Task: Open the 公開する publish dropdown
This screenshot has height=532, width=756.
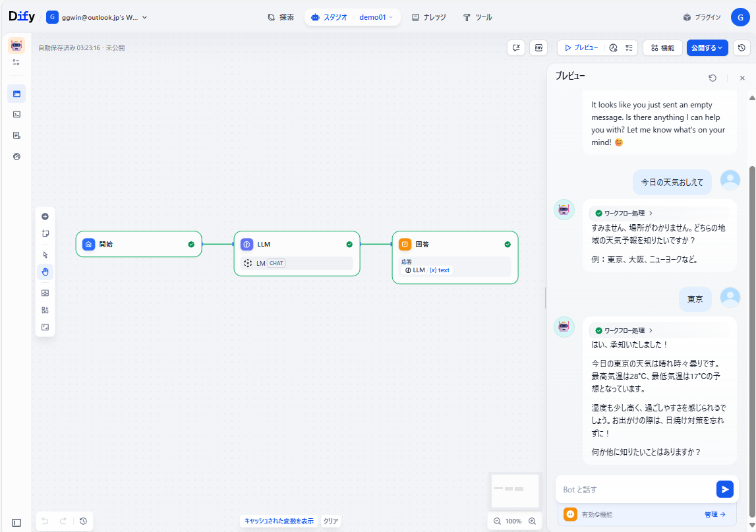Action: tap(707, 47)
